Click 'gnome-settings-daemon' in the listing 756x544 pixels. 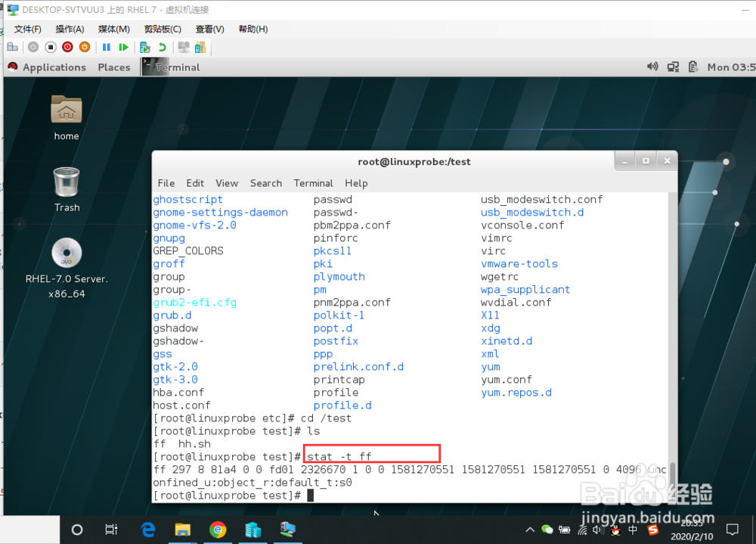[220, 213]
